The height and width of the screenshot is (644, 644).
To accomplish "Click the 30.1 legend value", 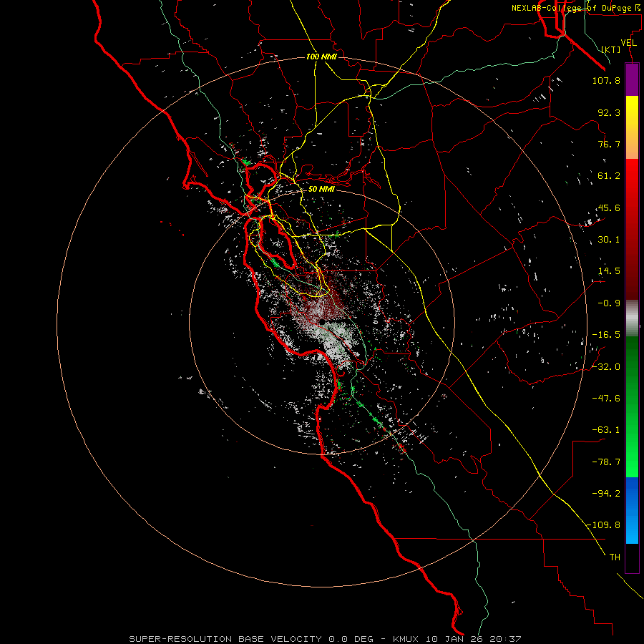I will (x=609, y=240).
